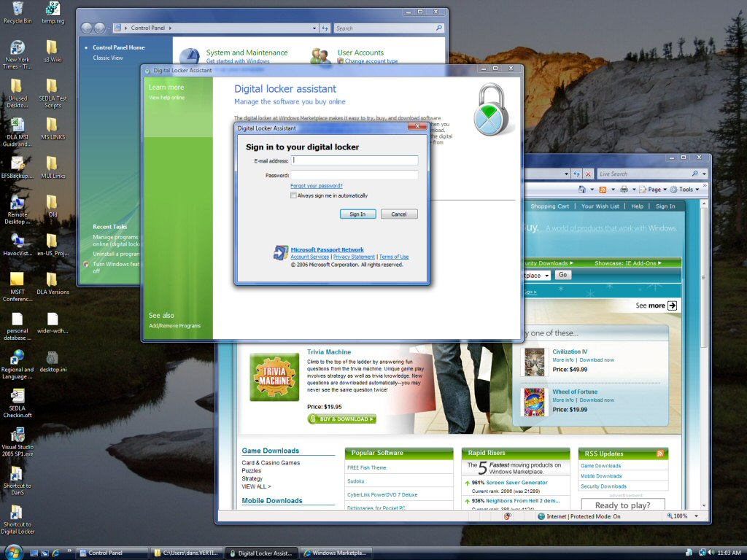Image resolution: width=747 pixels, height=560 pixels.
Task: Click Switch between windows quick launch icon
Action: [x=44, y=553]
